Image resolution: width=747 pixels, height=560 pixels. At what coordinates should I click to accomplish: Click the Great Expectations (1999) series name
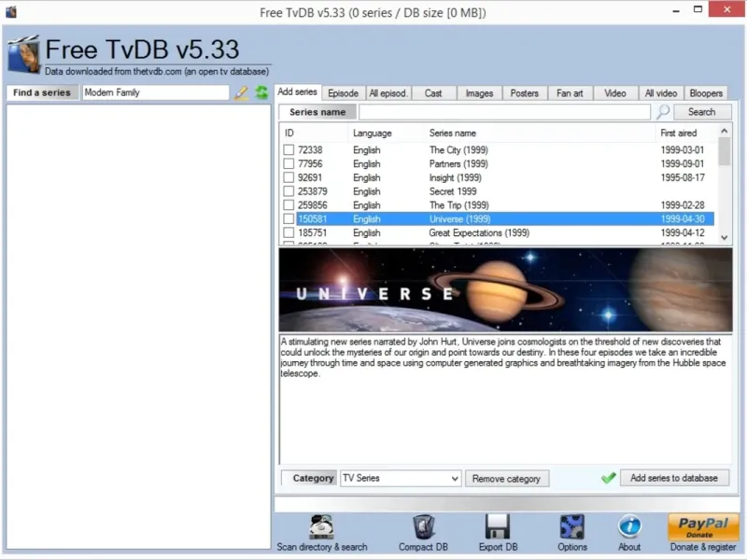pos(479,232)
